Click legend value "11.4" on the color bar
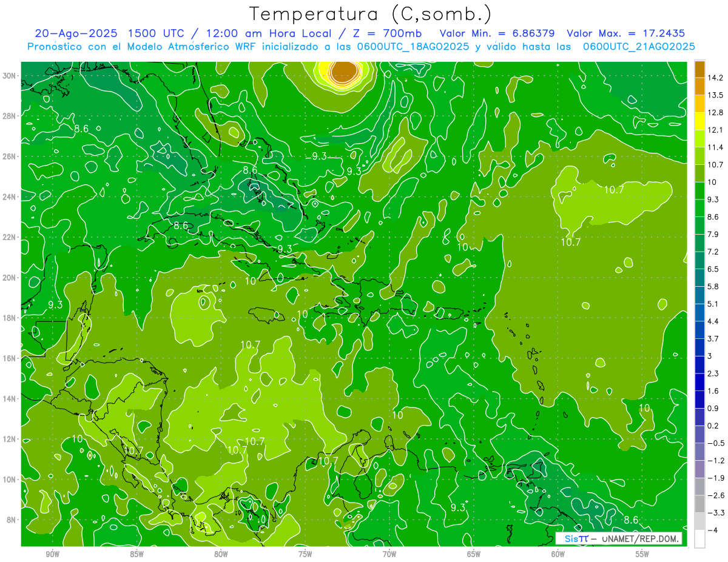 click(x=716, y=147)
